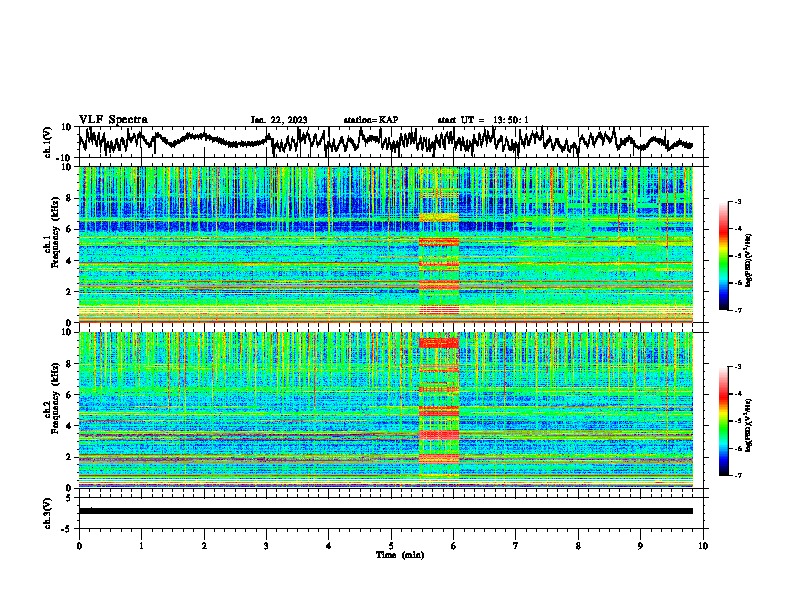Click the 'ch.1(V)' axis label
792x612 pixels.
(47, 142)
